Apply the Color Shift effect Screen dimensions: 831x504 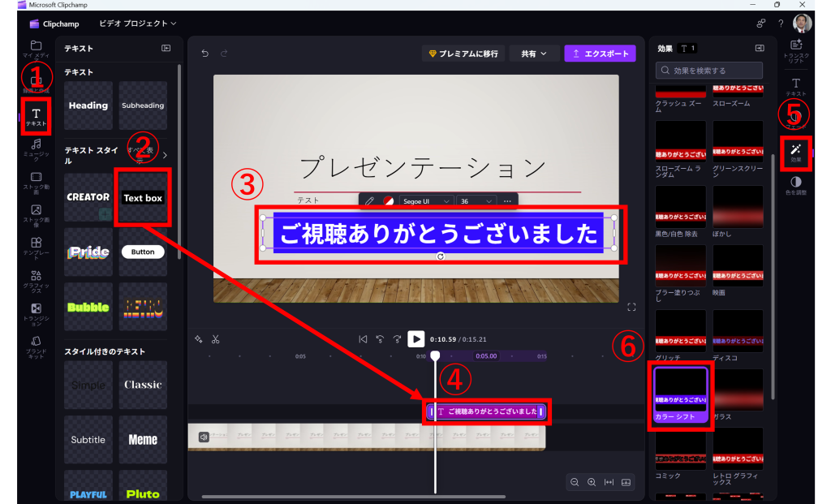click(x=681, y=394)
